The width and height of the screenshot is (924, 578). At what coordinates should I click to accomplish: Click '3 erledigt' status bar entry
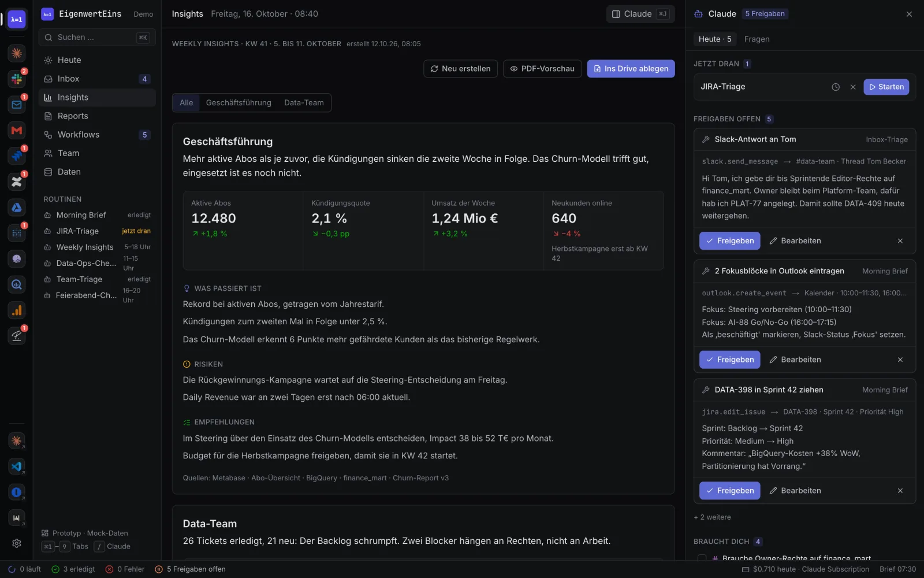point(73,569)
